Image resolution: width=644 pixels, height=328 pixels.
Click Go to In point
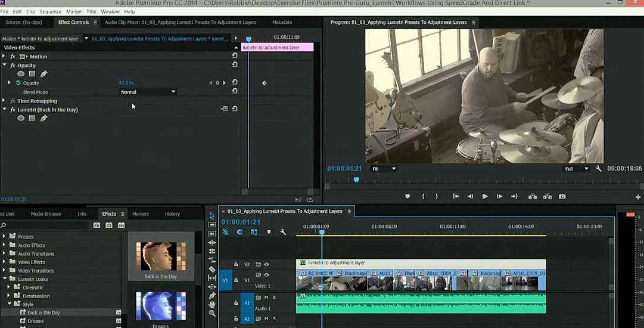coord(456,196)
